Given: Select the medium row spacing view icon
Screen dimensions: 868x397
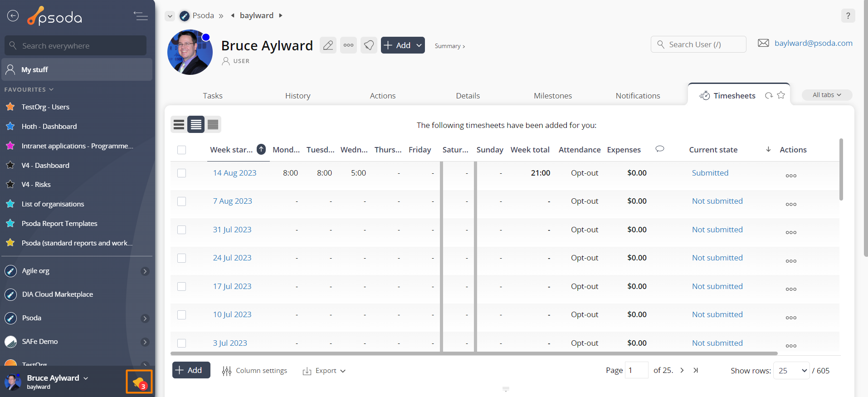Looking at the screenshot, I should coord(196,124).
